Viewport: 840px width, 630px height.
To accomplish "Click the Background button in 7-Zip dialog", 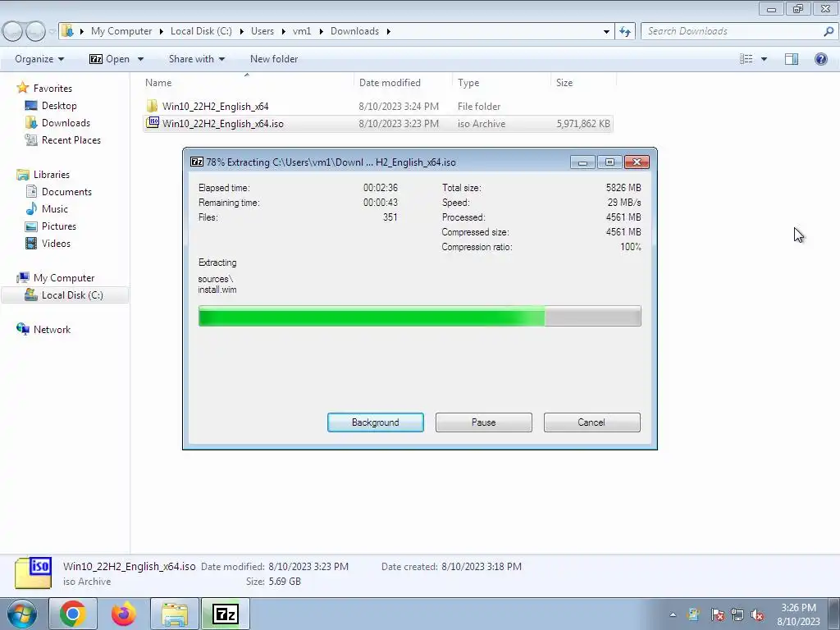I will tap(376, 422).
